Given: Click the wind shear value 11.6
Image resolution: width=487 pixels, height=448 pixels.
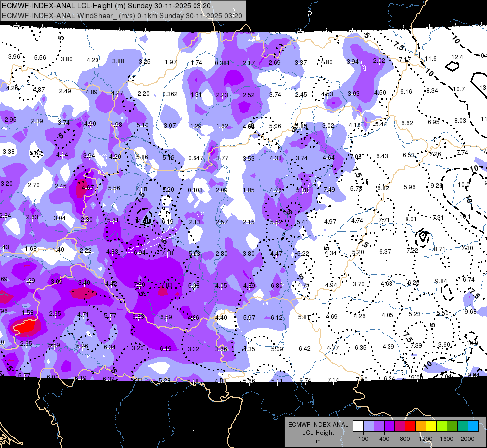Looking at the screenshot, I should click(x=430, y=59).
